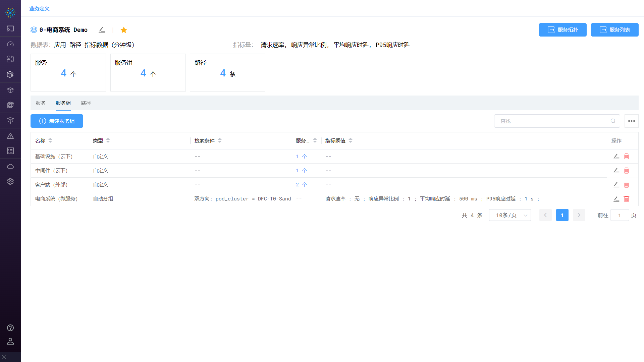
Task: Switch to the 路径 tab
Action: 86,103
